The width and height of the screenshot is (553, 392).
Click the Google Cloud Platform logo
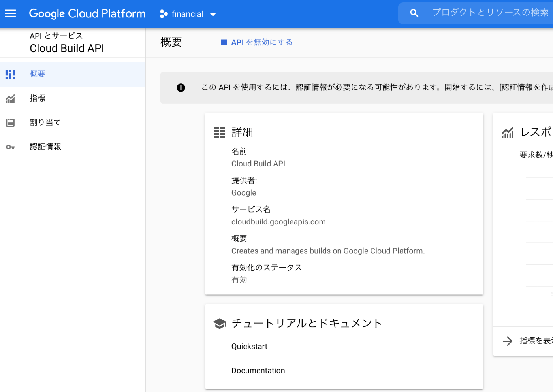87,14
